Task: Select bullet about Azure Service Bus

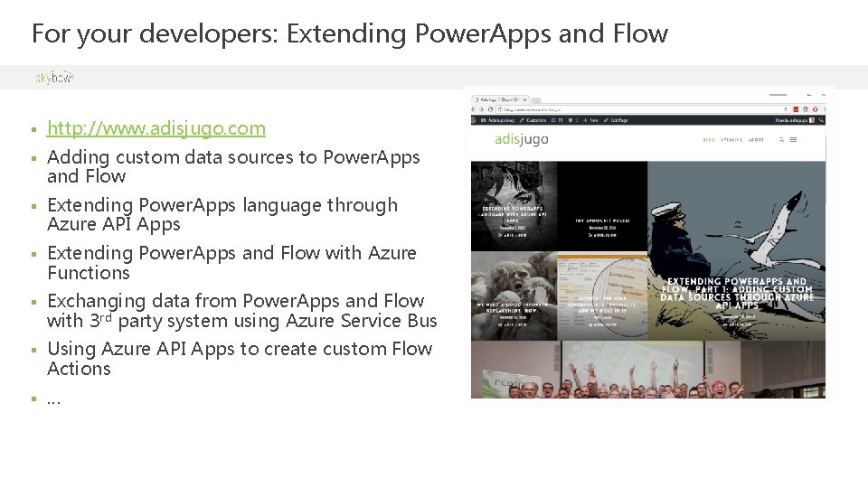Action: tap(242, 311)
